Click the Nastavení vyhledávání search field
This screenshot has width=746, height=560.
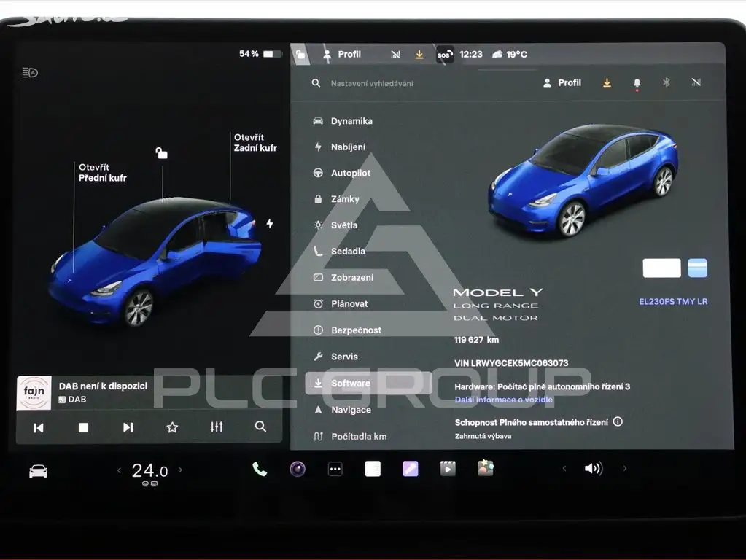(372, 83)
